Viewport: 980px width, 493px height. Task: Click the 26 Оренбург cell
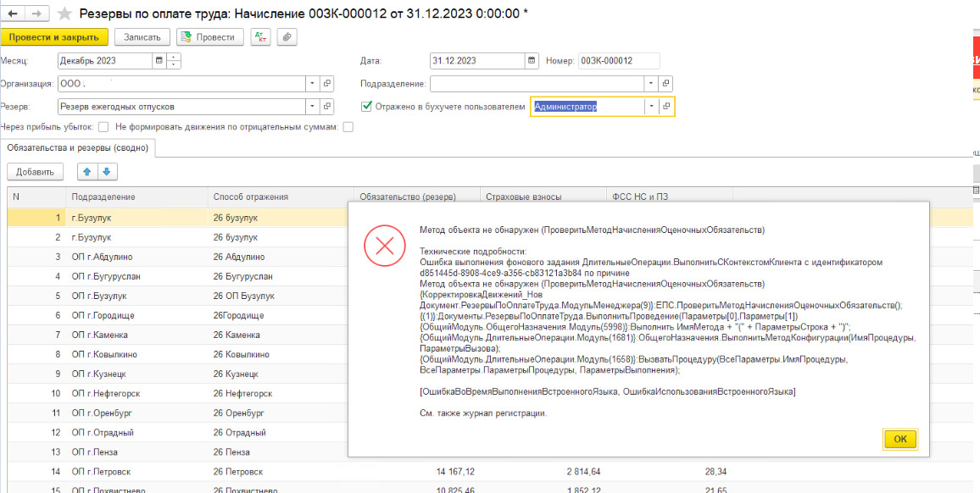point(280,413)
